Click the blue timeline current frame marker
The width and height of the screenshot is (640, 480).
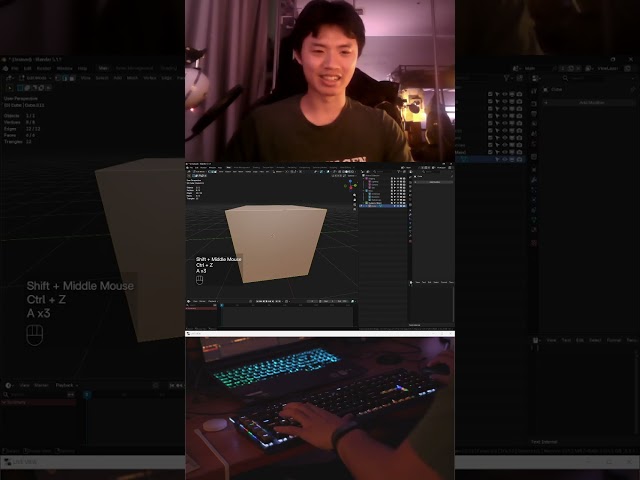click(x=87, y=395)
